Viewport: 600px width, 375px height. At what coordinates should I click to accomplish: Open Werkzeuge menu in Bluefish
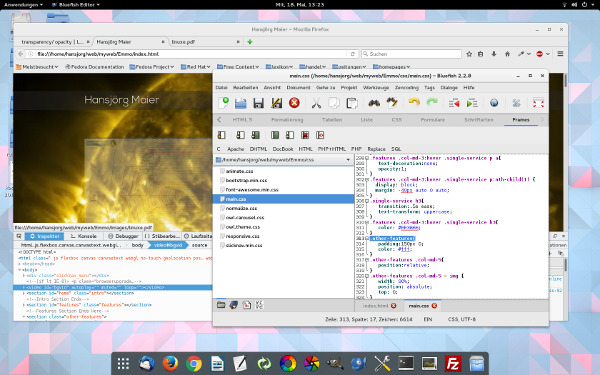(376, 88)
